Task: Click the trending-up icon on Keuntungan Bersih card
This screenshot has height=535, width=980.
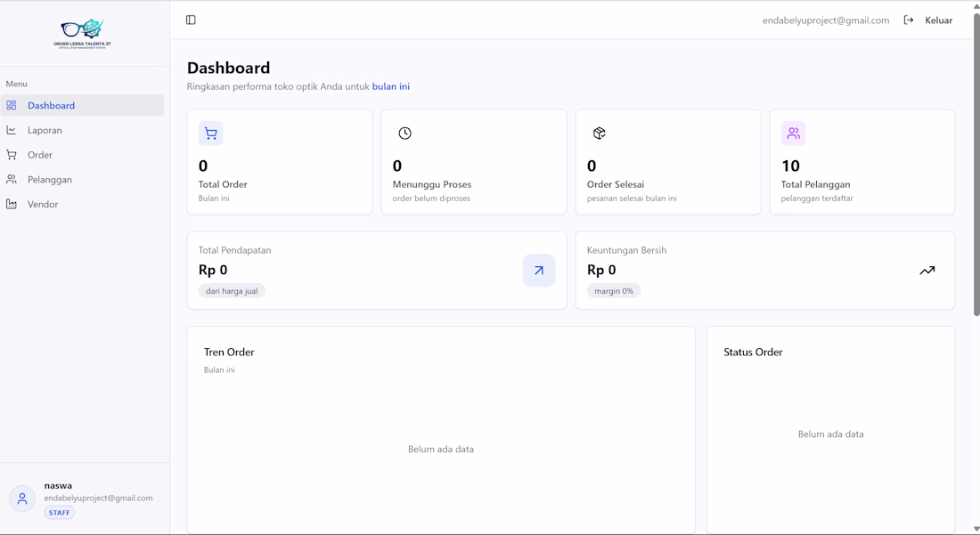Action: [927, 271]
